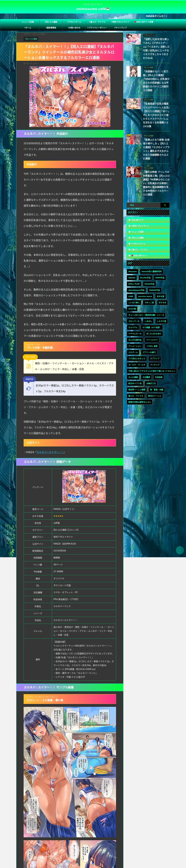Screen dimensions: 186x868
Task: Open the イカめし食堂 tag
Action: pos(152,346)
